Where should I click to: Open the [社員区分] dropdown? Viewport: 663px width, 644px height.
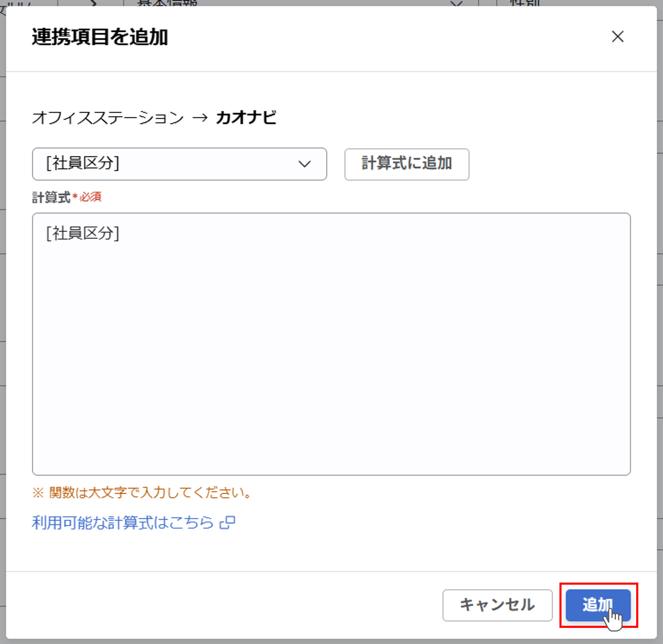[179, 164]
